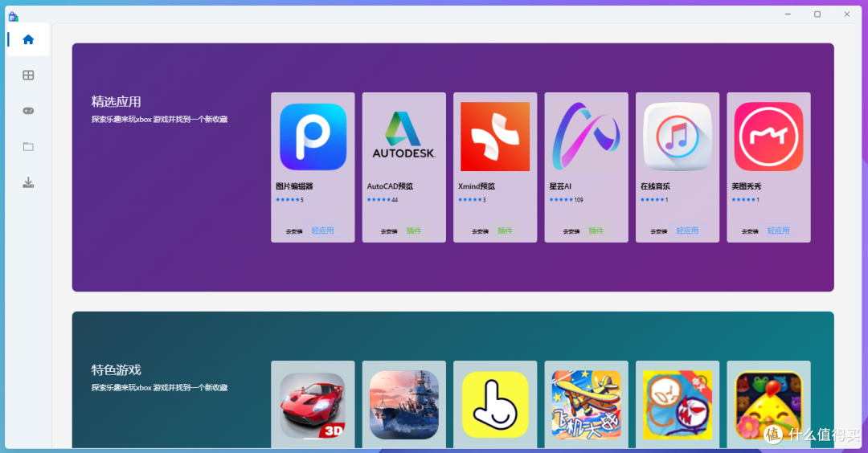Open the 美图秀秀 app icon
Viewport: 868px width, 453px height.
pyautogui.click(x=768, y=137)
